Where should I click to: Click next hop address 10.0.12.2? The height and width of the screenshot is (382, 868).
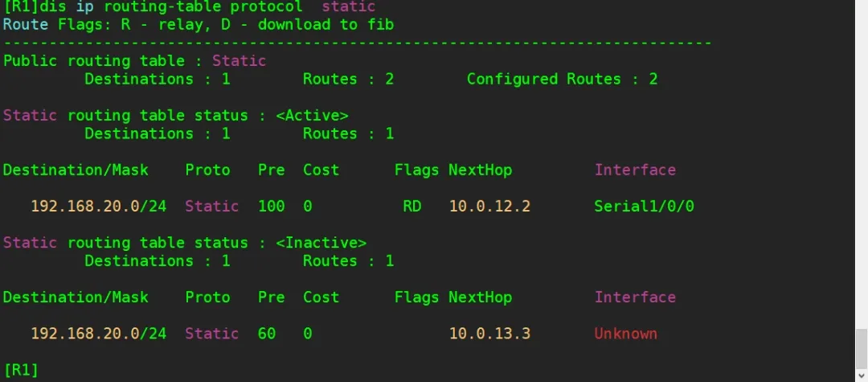pyautogui.click(x=489, y=206)
